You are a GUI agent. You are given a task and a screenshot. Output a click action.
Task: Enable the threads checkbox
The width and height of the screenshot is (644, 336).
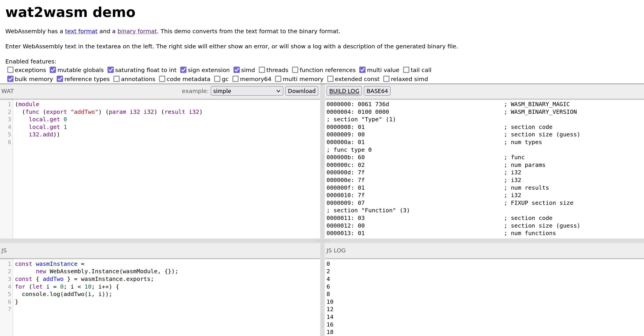tap(262, 70)
